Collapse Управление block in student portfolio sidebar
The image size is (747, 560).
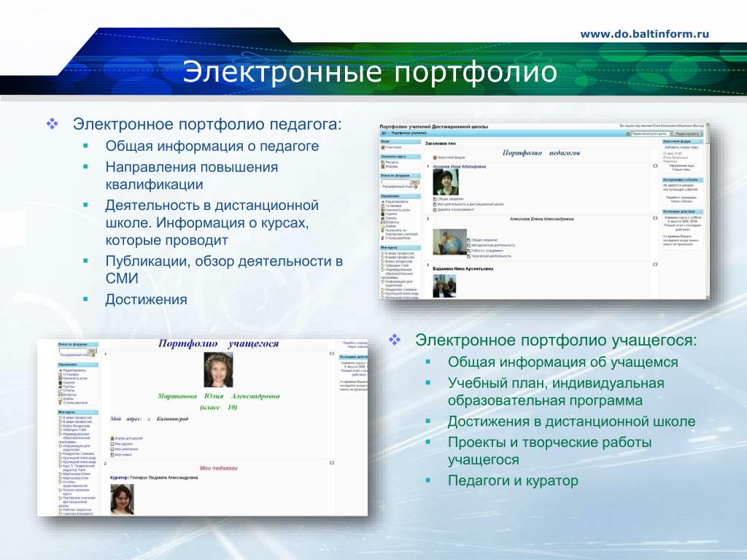97,365
